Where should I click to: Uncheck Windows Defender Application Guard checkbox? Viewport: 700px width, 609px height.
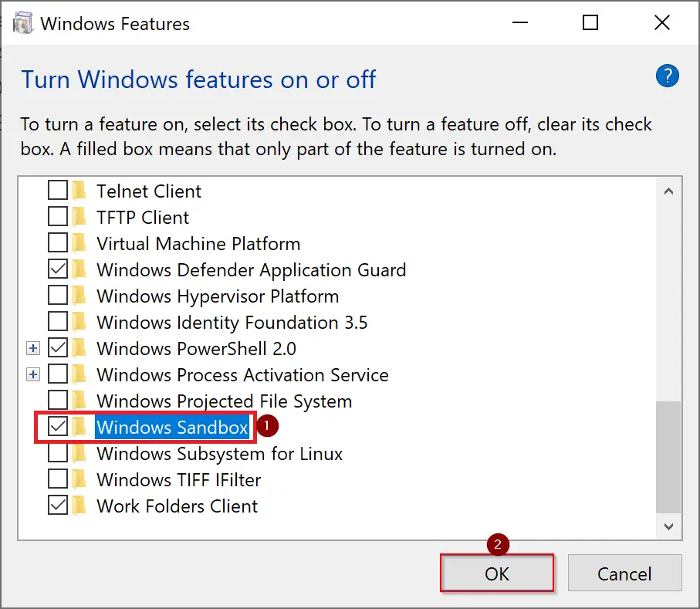point(58,269)
